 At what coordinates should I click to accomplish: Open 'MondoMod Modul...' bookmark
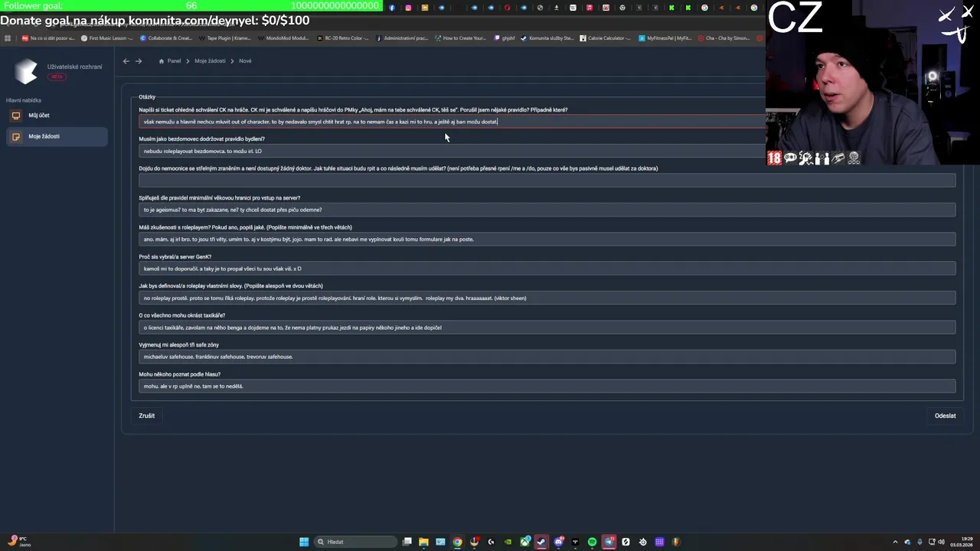[283, 38]
